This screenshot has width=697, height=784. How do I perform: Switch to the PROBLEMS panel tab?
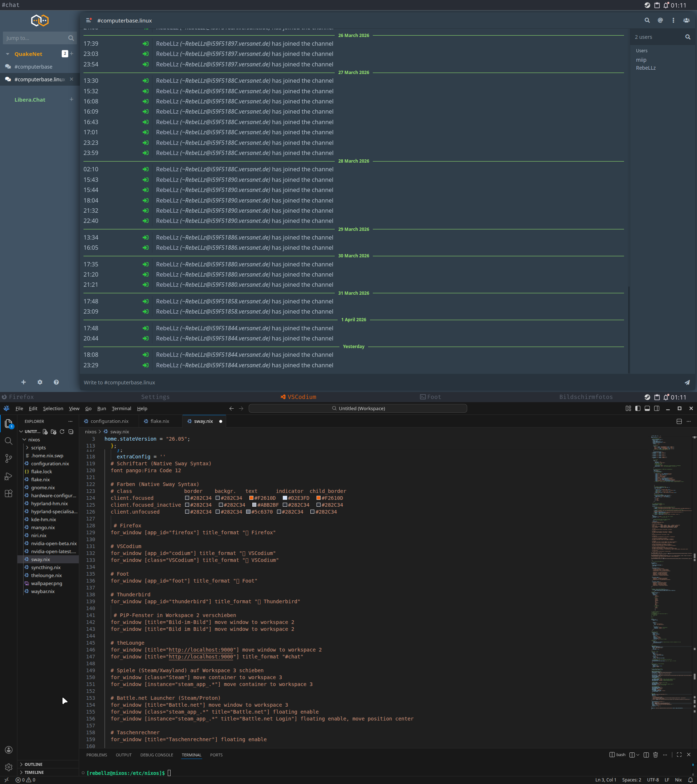[97, 755]
